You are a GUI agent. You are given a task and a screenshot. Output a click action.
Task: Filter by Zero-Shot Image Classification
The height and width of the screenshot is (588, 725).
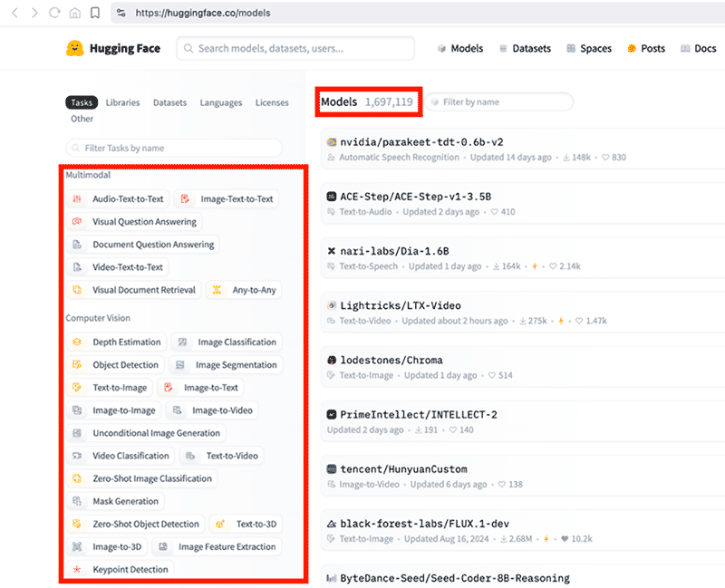(x=141, y=478)
